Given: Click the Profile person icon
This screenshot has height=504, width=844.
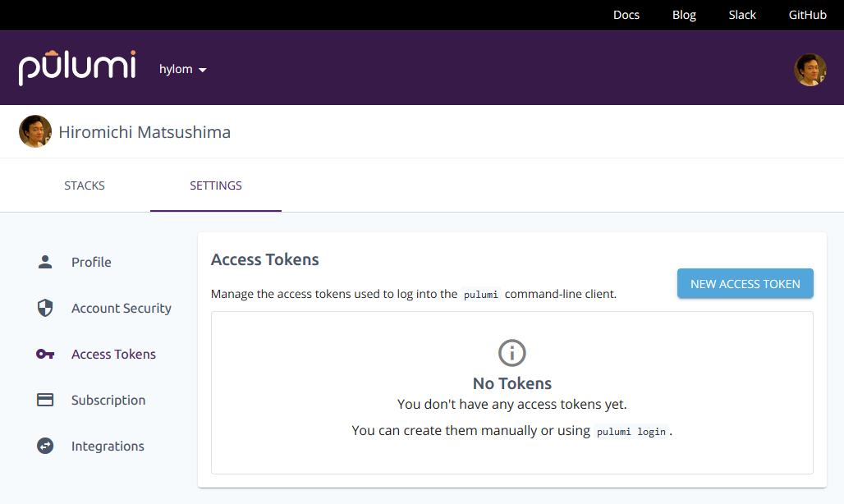Looking at the screenshot, I should pos(45,262).
